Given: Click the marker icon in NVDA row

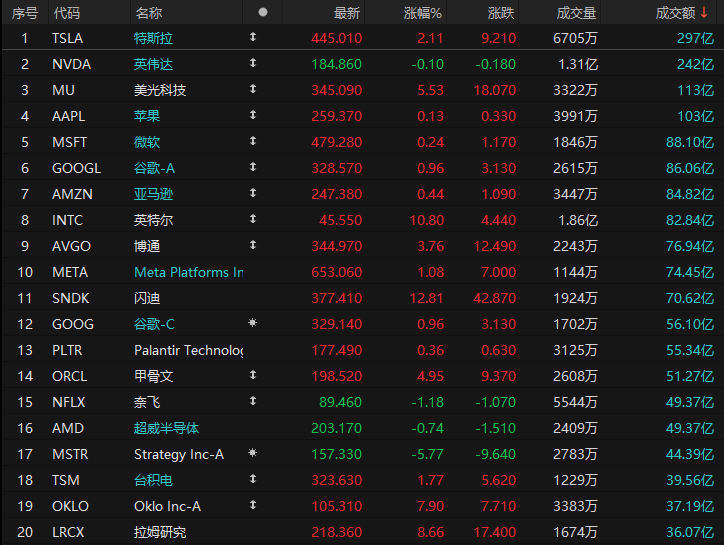Looking at the screenshot, I should click(253, 63).
